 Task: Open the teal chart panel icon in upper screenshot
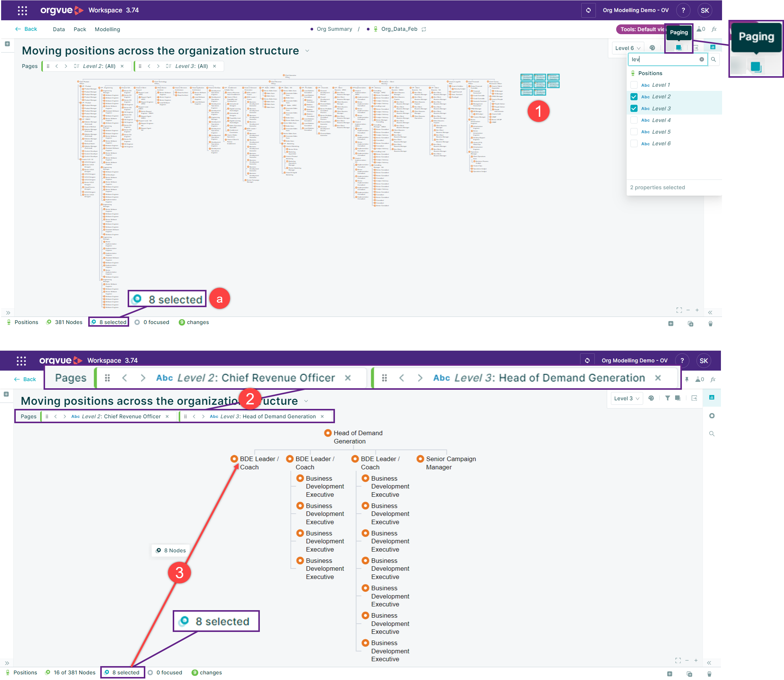point(713,47)
